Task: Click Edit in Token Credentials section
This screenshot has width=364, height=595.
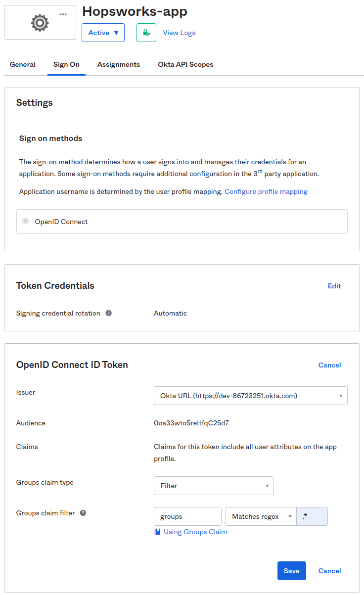Action: (x=334, y=286)
